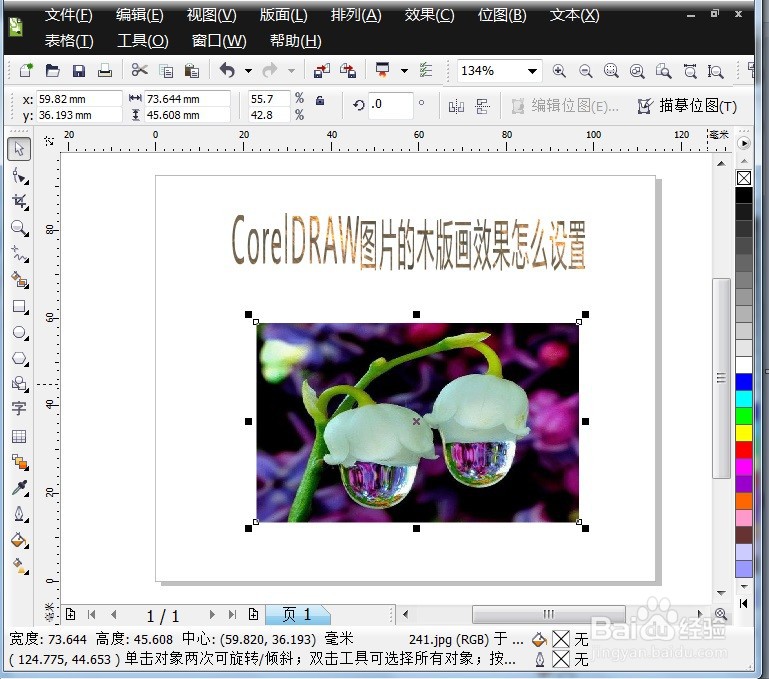Create a new document
Screen dimensions: 769x679
(26, 71)
